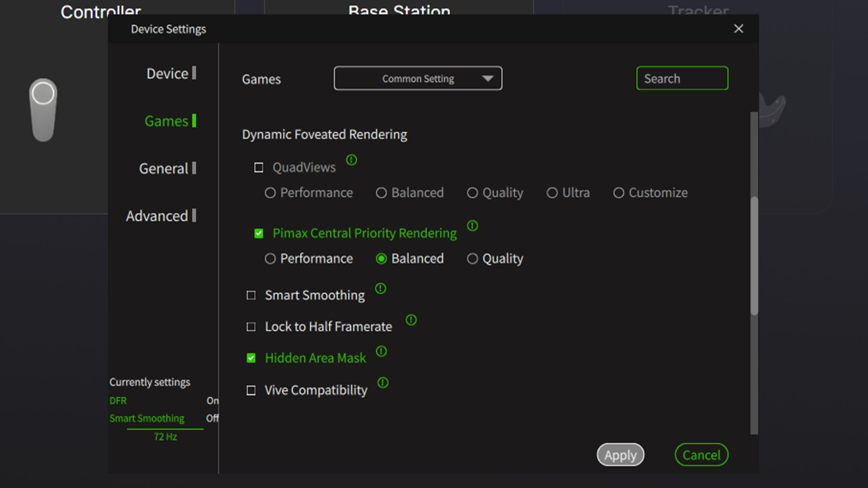Viewport: 868px width, 488px height.
Task: Click the 72 Hz refresh rate text
Action: (165, 437)
